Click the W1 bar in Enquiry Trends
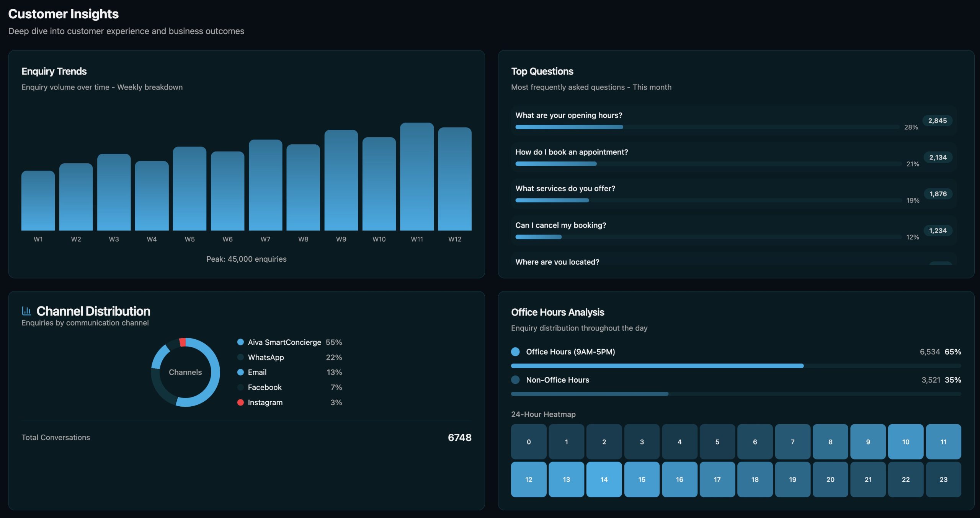Screen dimensions: 980x518 (x=38, y=200)
